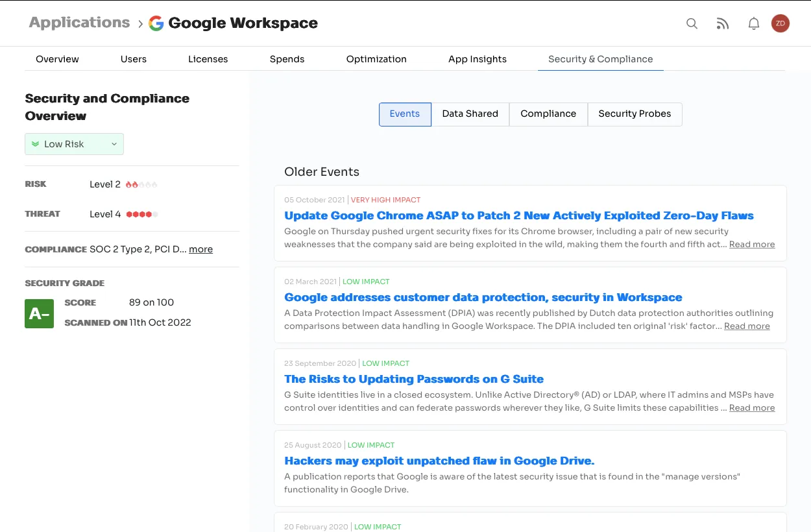Click the 89 on 100 score value

coord(152,302)
